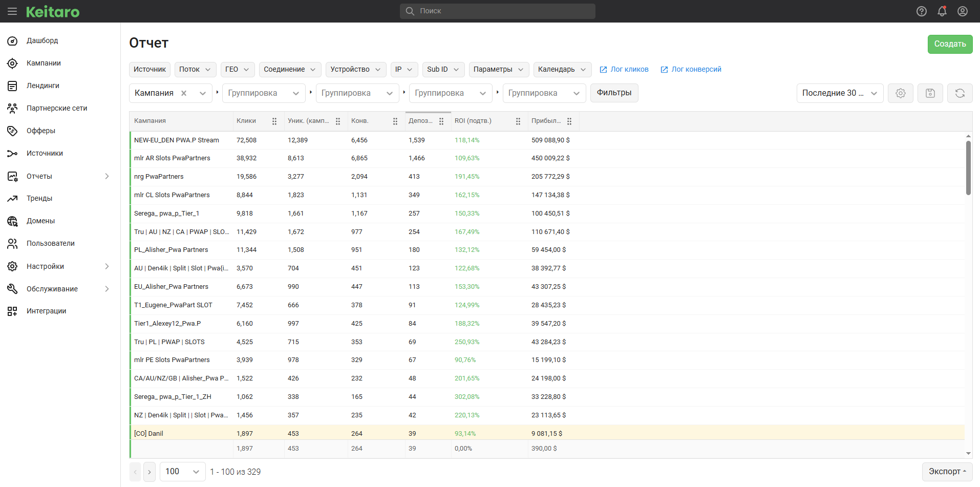
Task: Expand the ГЕО dropdown
Action: [x=237, y=70]
